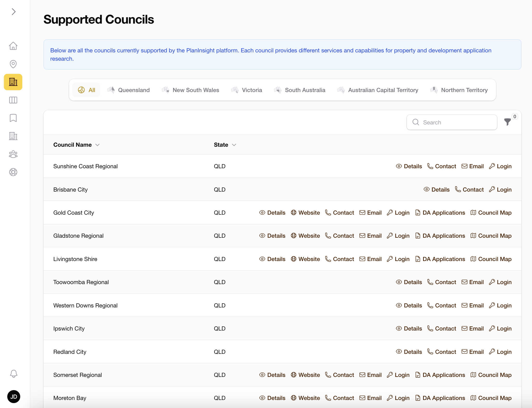View Details for Toowoomba Regional
The image size is (532, 408).
[409, 282]
